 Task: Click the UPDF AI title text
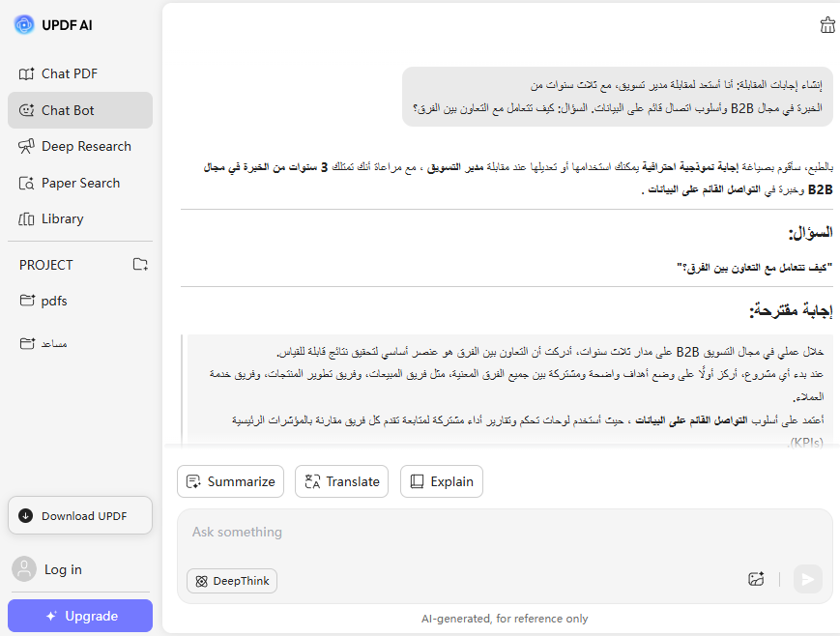[67, 25]
